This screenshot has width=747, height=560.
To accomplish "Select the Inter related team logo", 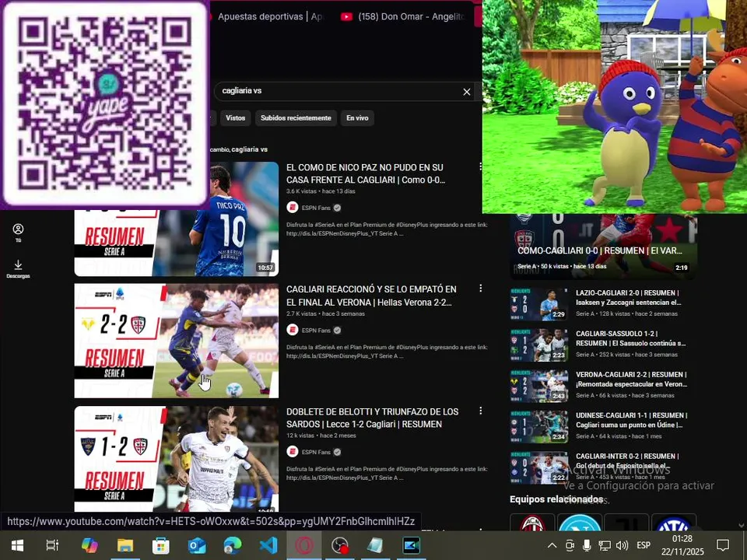I will pos(673,523).
